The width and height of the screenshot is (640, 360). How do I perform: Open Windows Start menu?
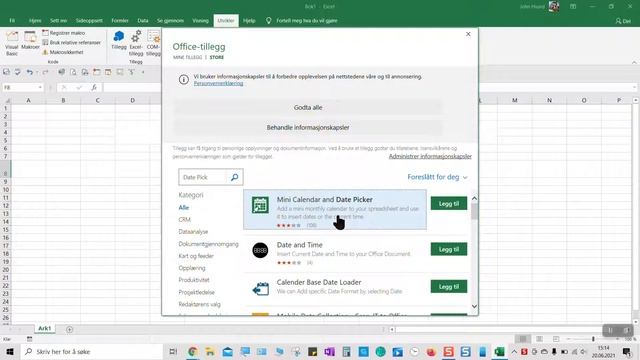point(9,351)
